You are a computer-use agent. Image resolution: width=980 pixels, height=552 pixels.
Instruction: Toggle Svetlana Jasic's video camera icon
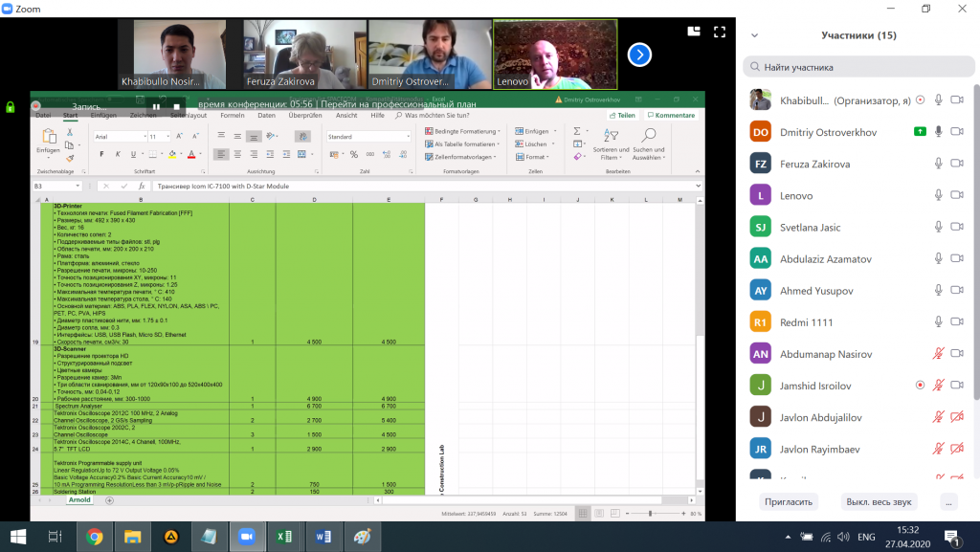click(957, 227)
